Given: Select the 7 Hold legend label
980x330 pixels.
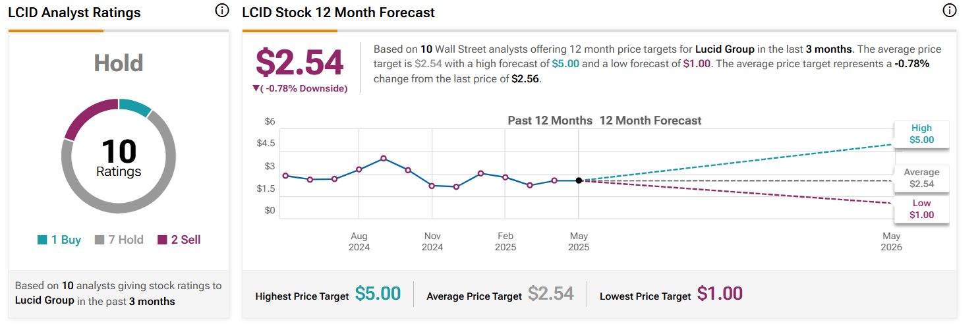Looking at the screenshot, I should click(125, 240).
